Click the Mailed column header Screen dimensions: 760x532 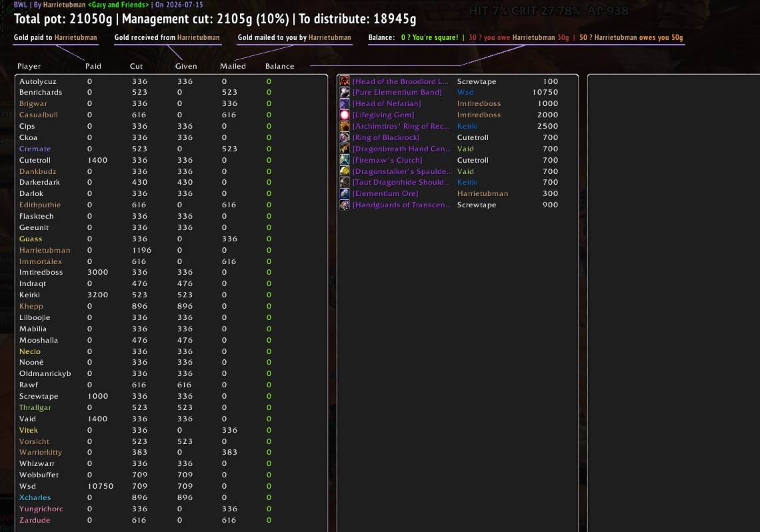click(233, 66)
